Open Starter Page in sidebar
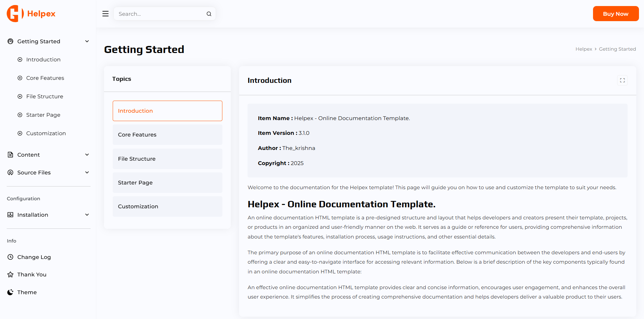 point(43,115)
